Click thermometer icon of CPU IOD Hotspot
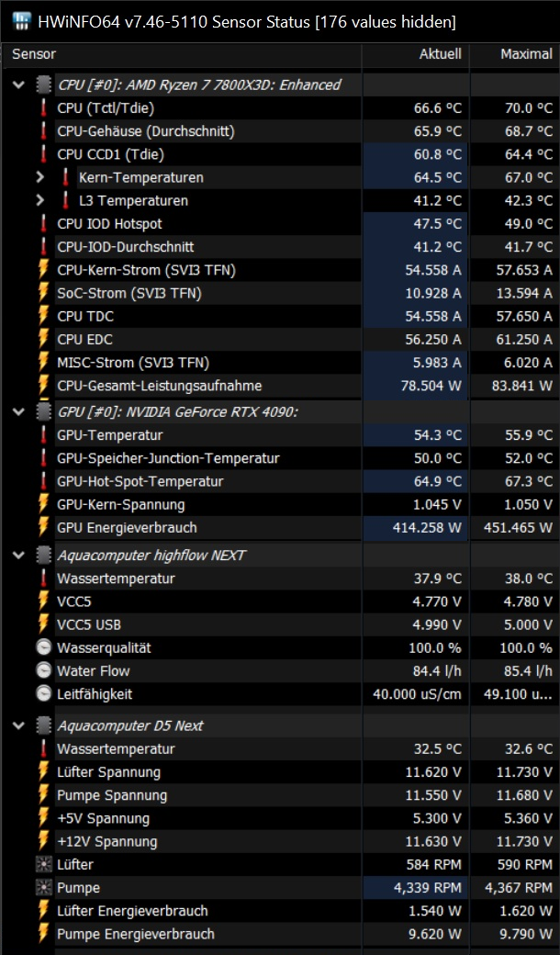The image size is (560, 955). [43, 223]
